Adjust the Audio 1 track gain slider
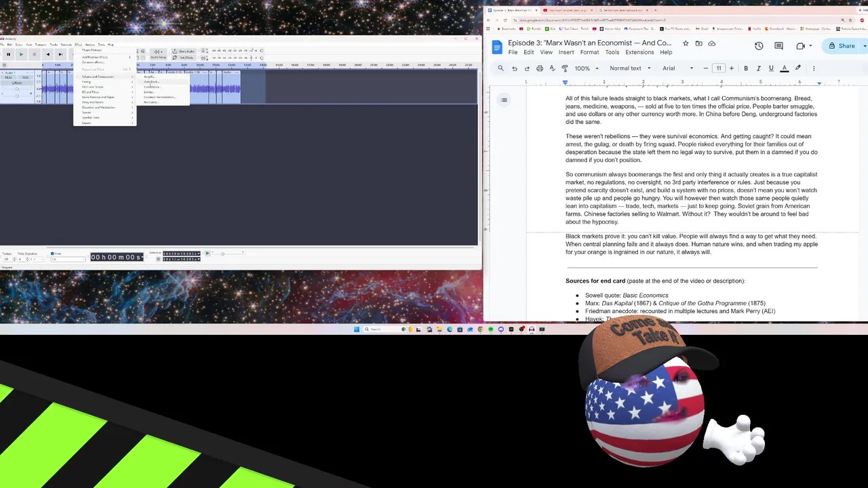The height and width of the screenshot is (488, 868). pos(17,89)
